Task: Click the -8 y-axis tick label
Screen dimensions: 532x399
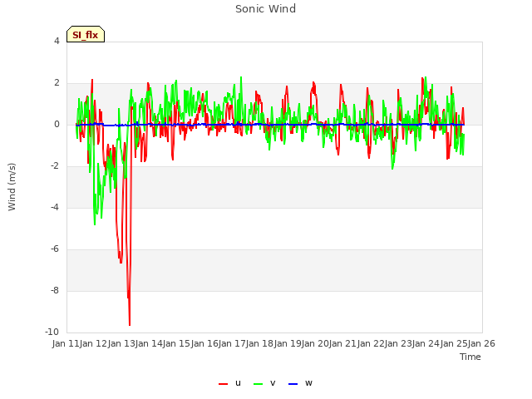Action: pyautogui.click(x=55, y=290)
